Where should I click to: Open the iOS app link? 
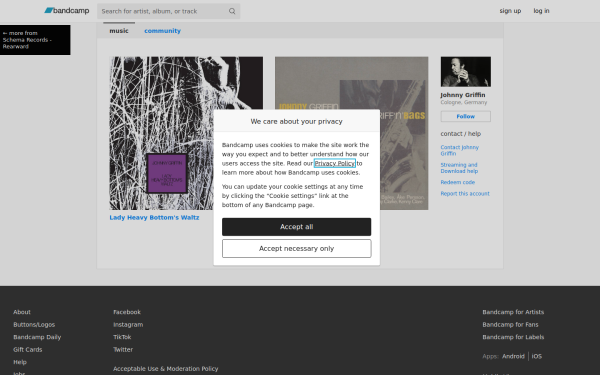pyautogui.click(x=536, y=356)
